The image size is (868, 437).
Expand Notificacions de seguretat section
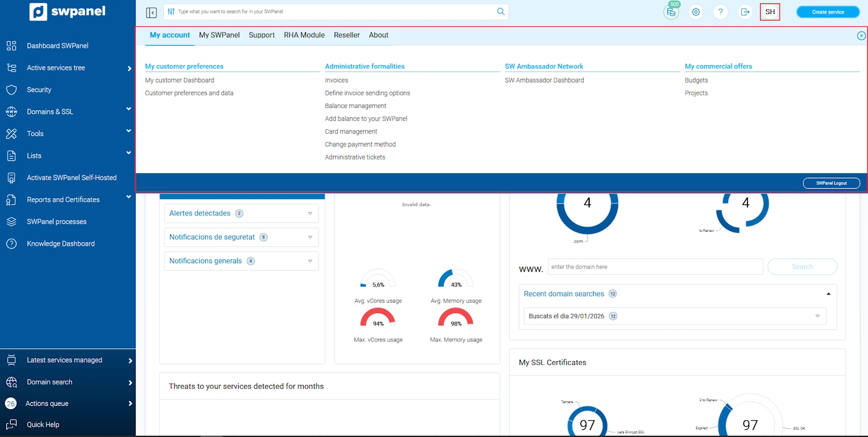[x=310, y=237]
